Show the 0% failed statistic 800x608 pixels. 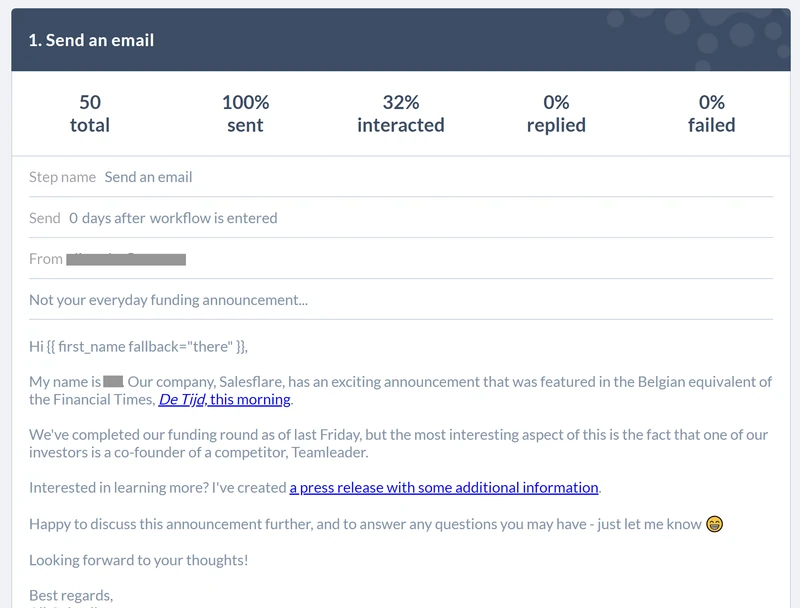point(712,114)
